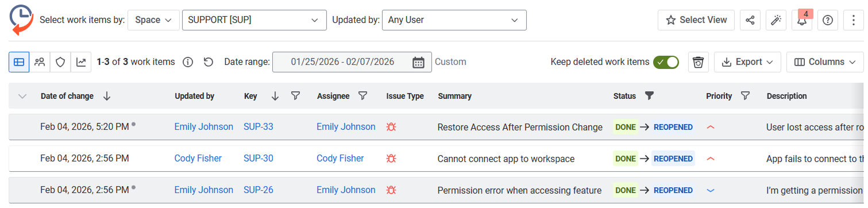Click 'Restore Access After Permission Change' summary
Viewport: 868px width, 208px height.
pos(520,127)
